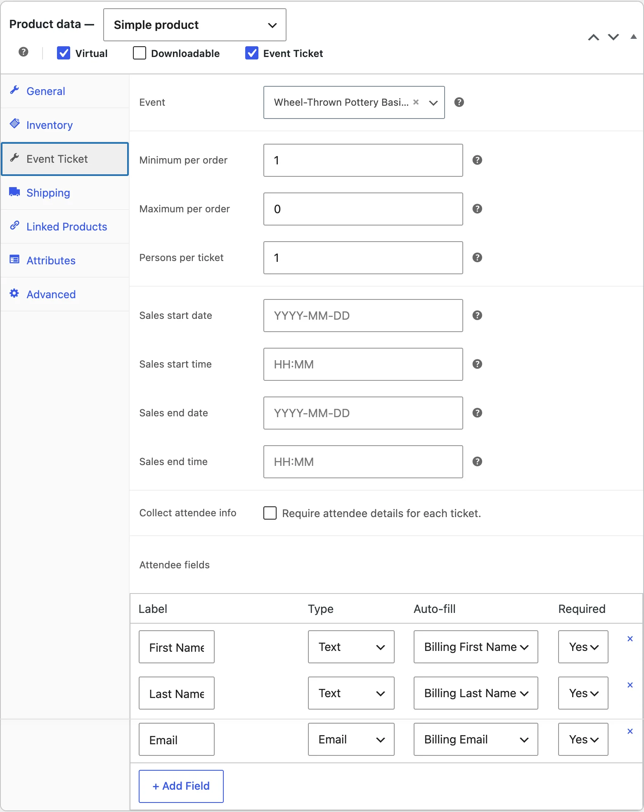
Task: Collapse the Product data panel
Action: 633,37
